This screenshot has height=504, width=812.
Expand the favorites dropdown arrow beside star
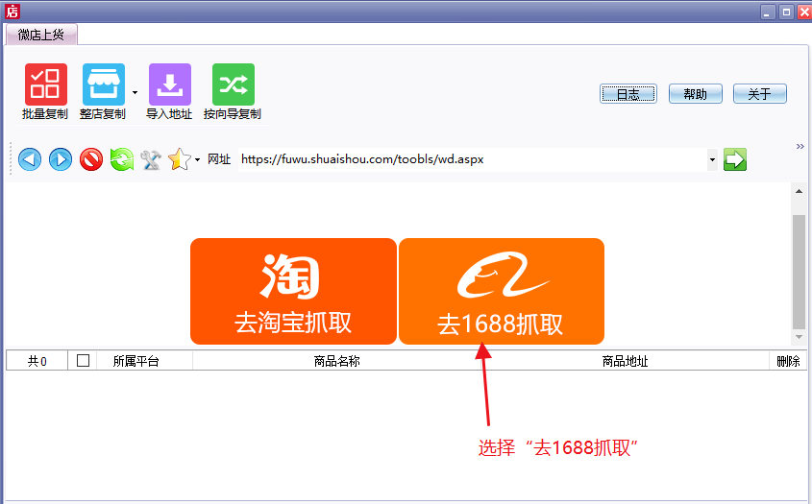click(x=197, y=160)
